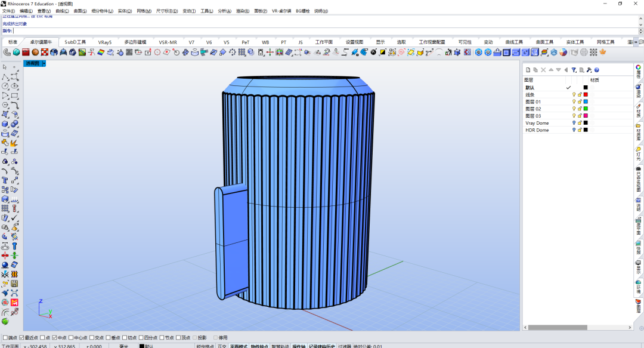Click the rainbow gradient surface icon
Screen dimensions: 644x348
point(101,53)
